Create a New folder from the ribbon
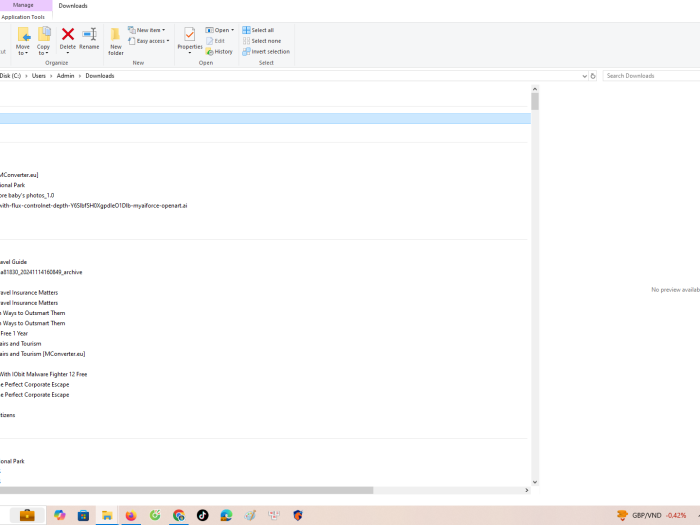Screen dimensions: 700x525 (116, 41)
